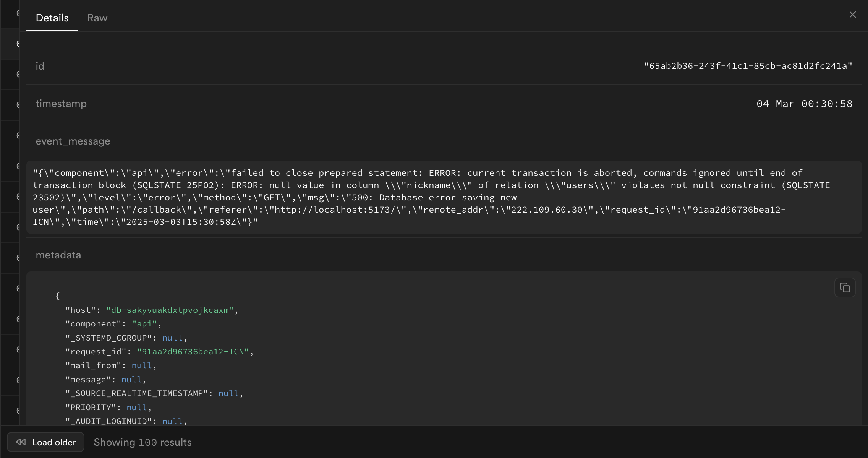Click the metadata section label
This screenshot has height=458, width=868.
click(x=58, y=255)
